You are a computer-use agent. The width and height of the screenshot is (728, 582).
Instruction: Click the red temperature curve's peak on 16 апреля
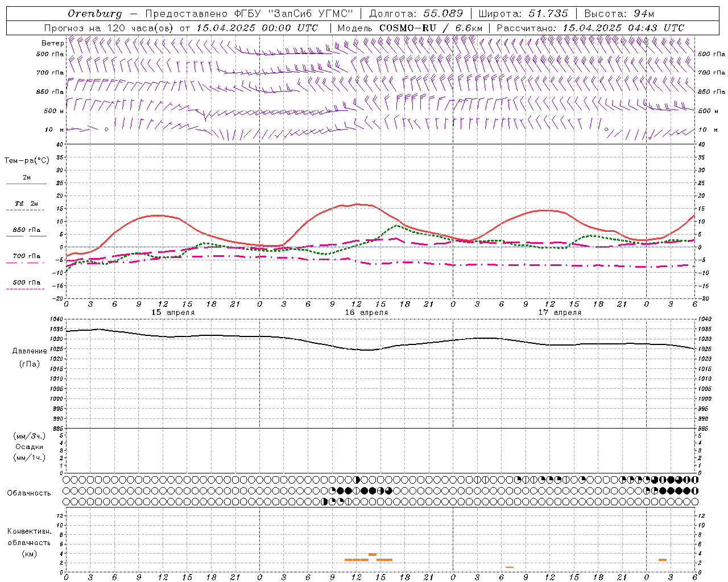357,203
